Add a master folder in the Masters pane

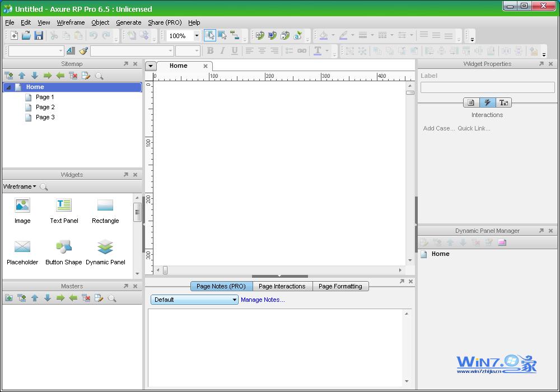click(9, 298)
